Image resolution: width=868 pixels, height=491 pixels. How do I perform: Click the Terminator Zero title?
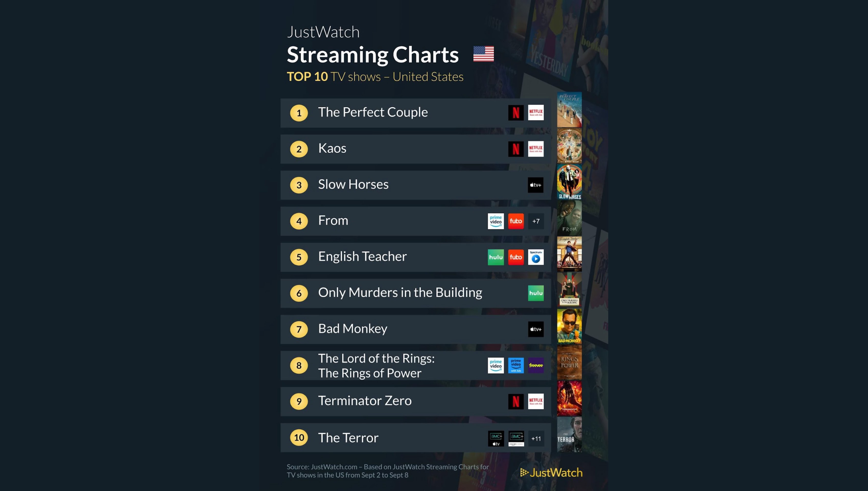click(365, 401)
